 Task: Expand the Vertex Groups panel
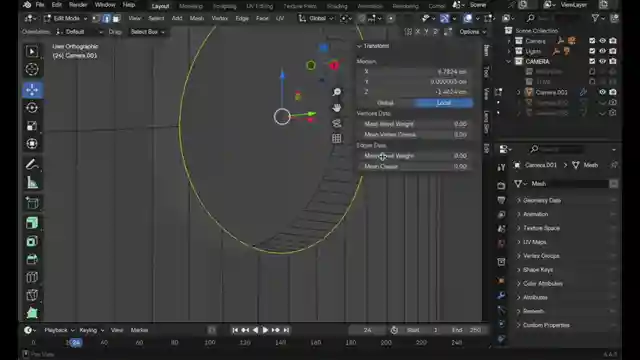[x=541, y=256]
